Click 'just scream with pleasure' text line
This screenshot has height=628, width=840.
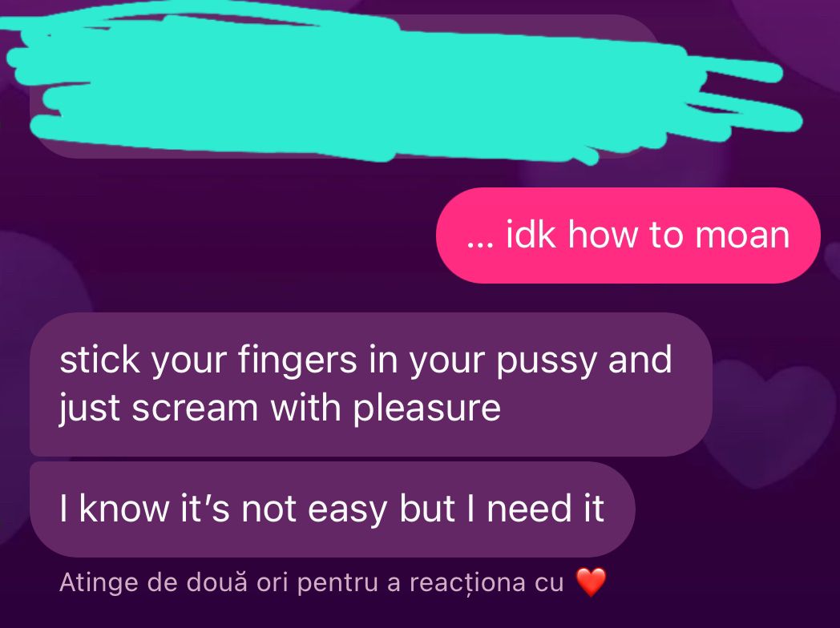(x=280, y=409)
